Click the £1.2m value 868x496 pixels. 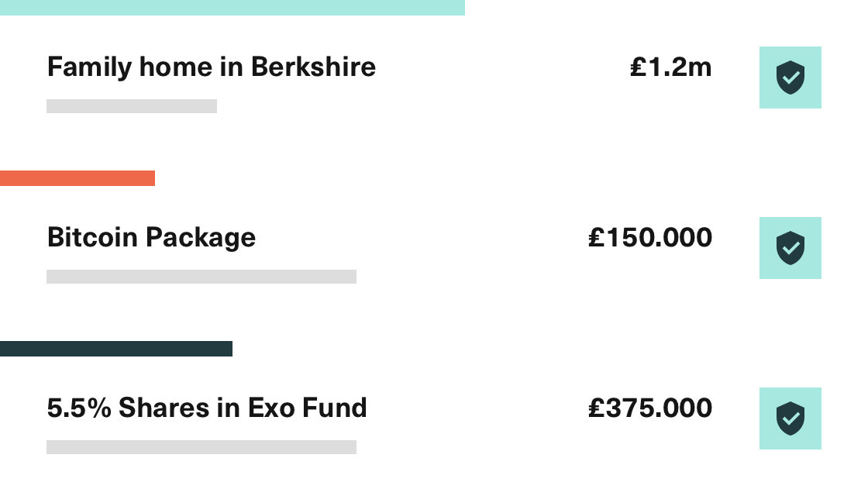pos(671,67)
